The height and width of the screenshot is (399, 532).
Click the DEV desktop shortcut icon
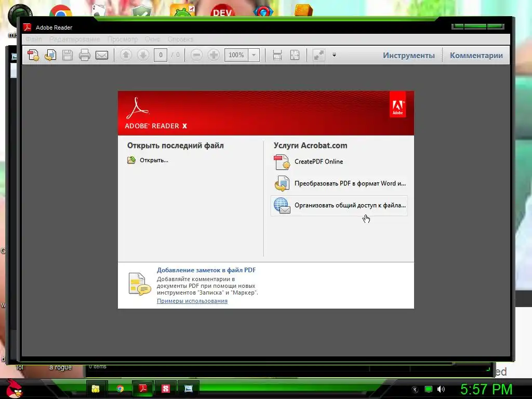[222, 10]
